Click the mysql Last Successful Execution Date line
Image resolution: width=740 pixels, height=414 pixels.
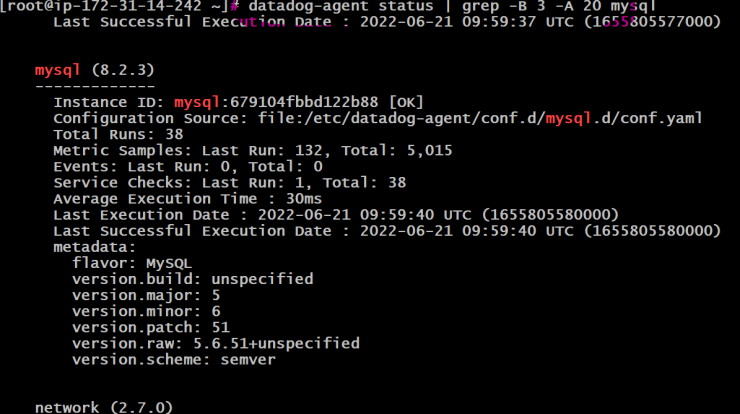(387, 231)
